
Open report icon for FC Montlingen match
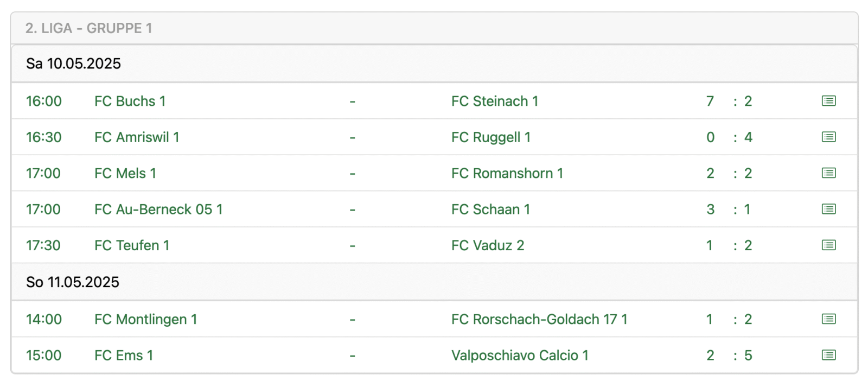(828, 319)
